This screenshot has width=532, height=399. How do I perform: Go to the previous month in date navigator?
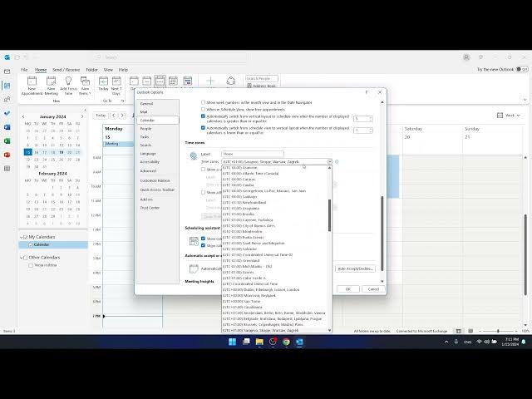(x=23, y=116)
